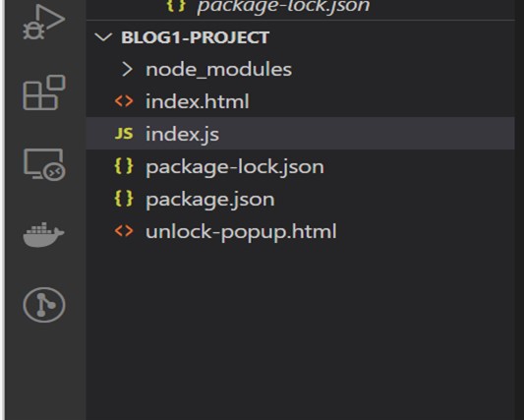Open the Remote Explorer view
This screenshot has width=524, height=420.
[44, 165]
